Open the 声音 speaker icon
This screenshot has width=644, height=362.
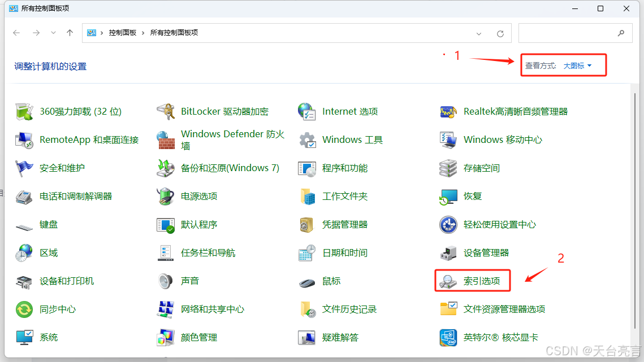click(x=166, y=281)
